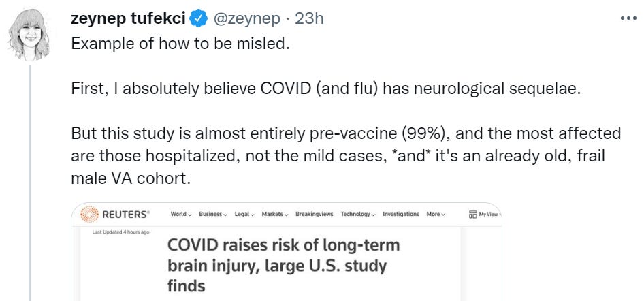Click the COVID brain injury headline

coord(283,265)
